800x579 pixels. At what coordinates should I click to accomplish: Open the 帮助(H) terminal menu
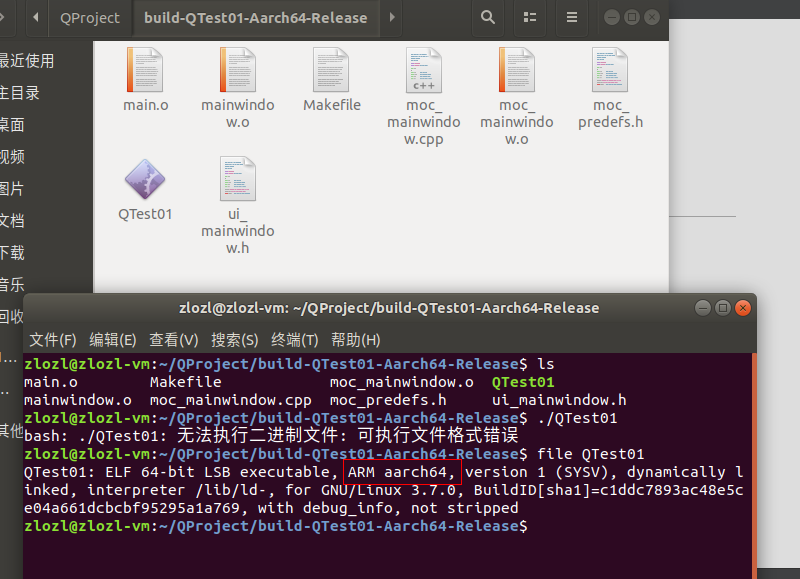tap(355, 339)
